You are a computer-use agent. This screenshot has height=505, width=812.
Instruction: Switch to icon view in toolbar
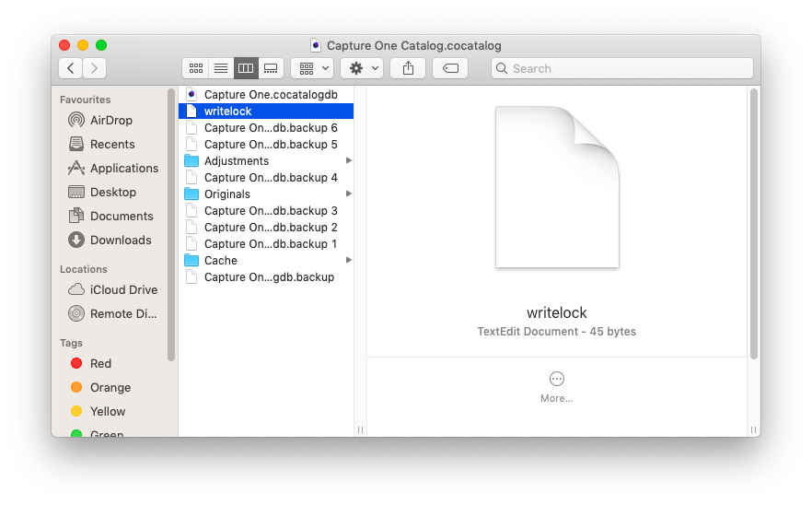pyautogui.click(x=195, y=68)
